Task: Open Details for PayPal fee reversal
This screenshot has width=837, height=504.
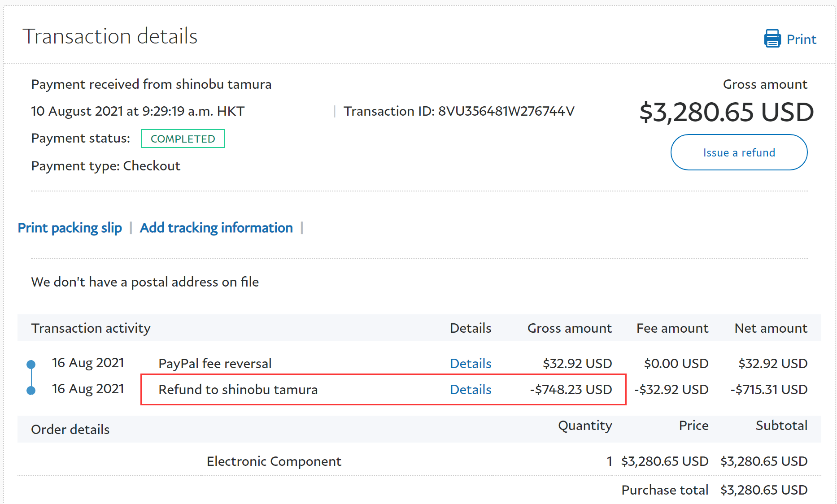Action: coord(471,363)
